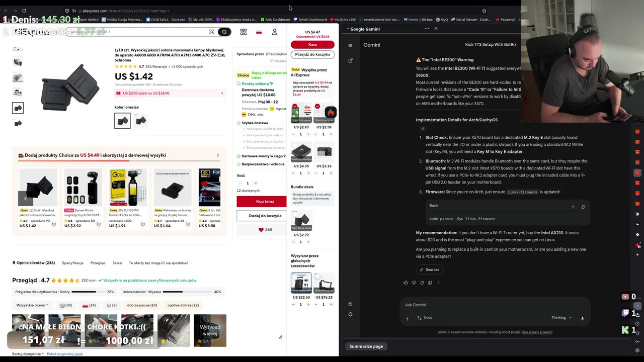Open the QR code app download icon
This screenshot has height=362, width=644.
click(x=244, y=32)
